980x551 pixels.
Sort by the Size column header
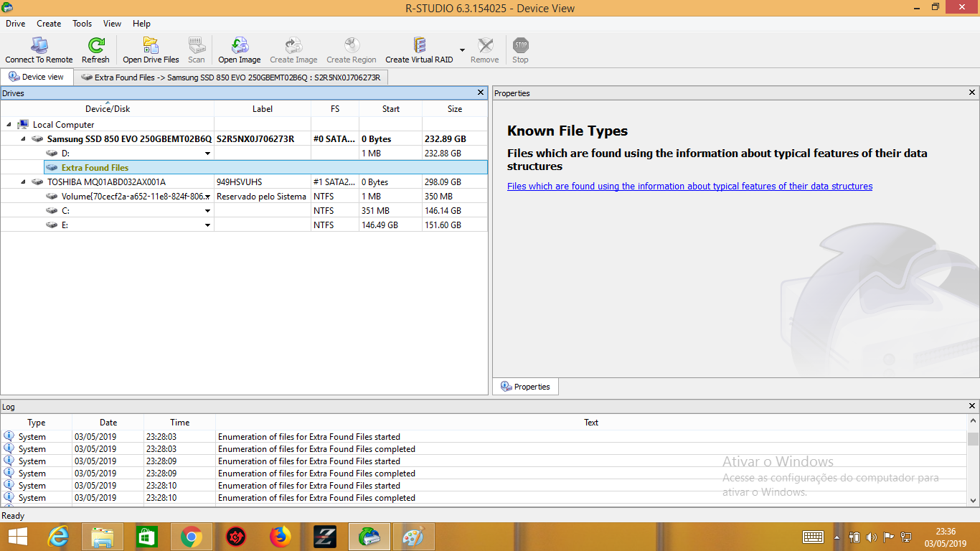coord(455,108)
